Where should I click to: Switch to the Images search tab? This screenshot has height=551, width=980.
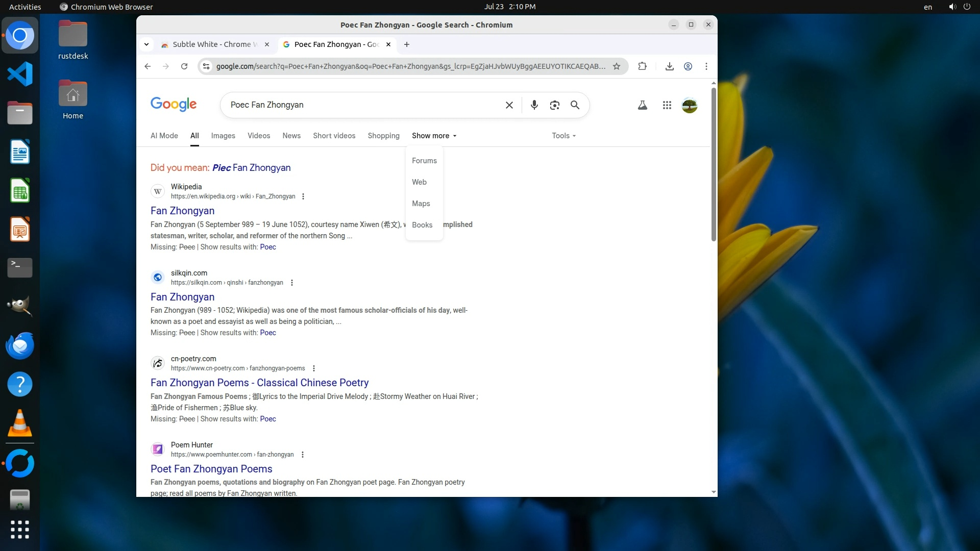click(223, 136)
